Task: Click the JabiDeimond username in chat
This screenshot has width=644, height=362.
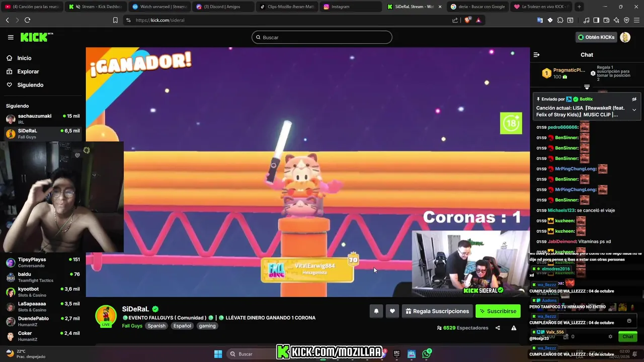Action: [562, 241]
